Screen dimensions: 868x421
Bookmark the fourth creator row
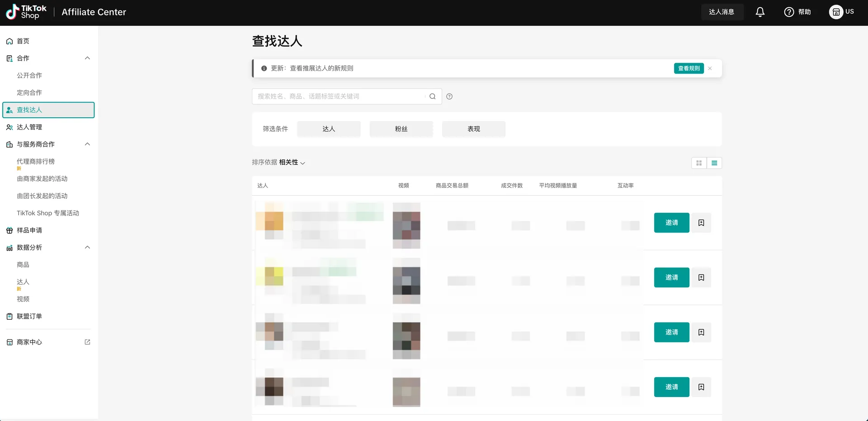[701, 387]
